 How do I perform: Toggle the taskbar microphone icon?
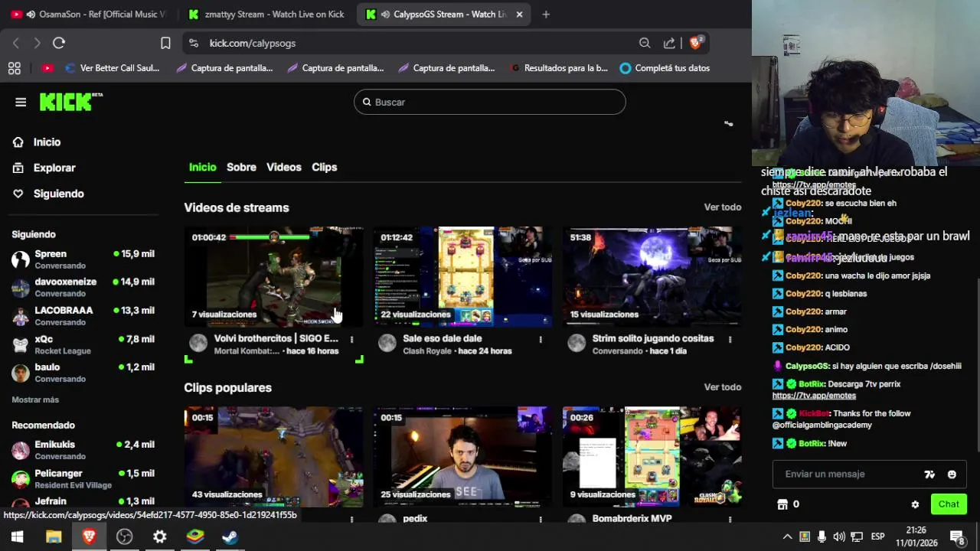(x=822, y=536)
